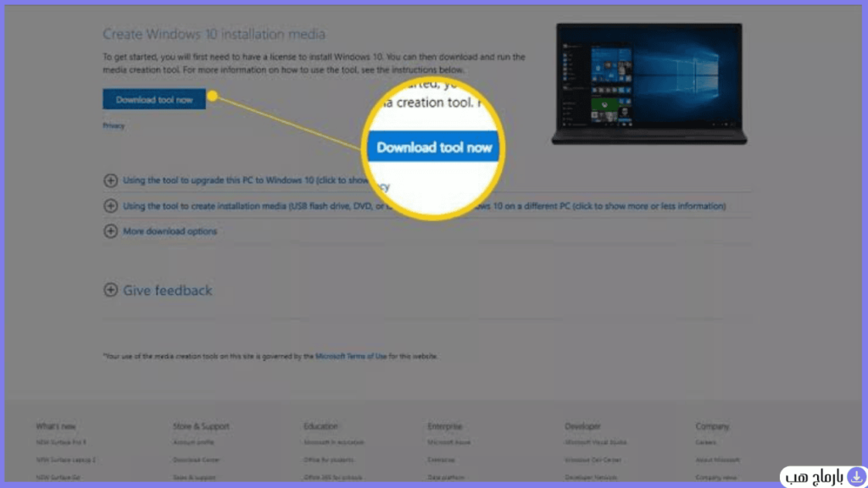
Task: Open the Microsoft Terms of Use link
Action: [351, 357]
